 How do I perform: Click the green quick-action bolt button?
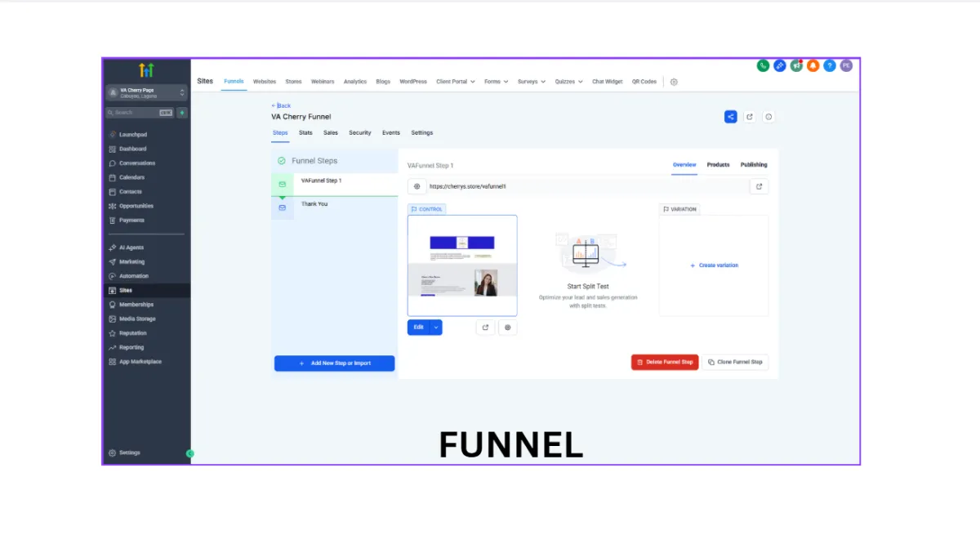(x=182, y=113)
